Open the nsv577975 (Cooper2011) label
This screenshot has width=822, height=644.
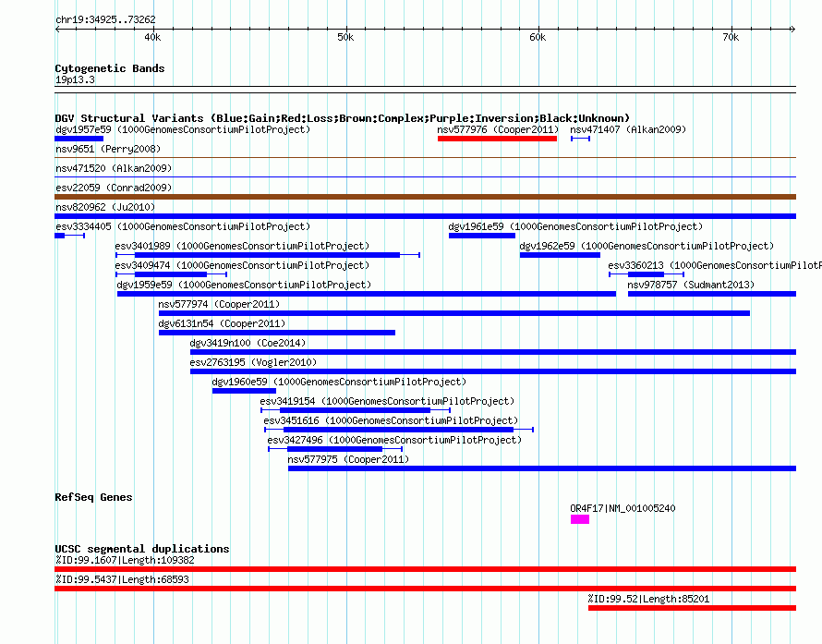point(348,459)
